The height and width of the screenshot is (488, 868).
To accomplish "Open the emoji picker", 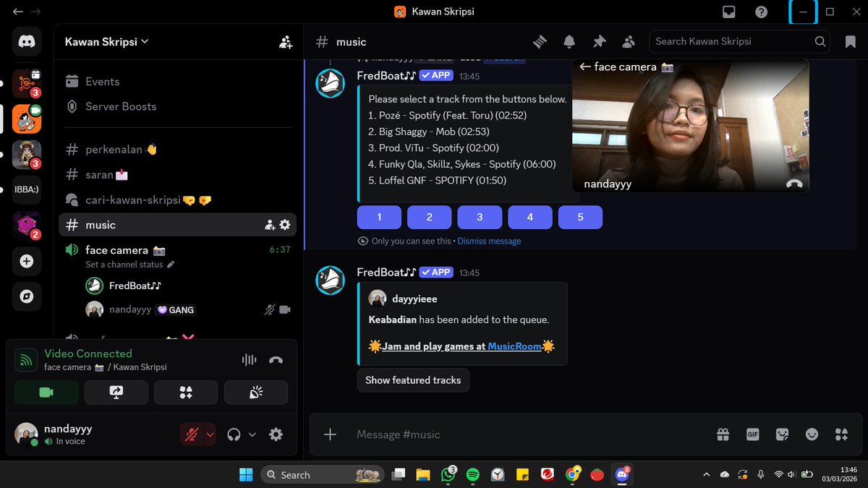I will coord(812,435).
